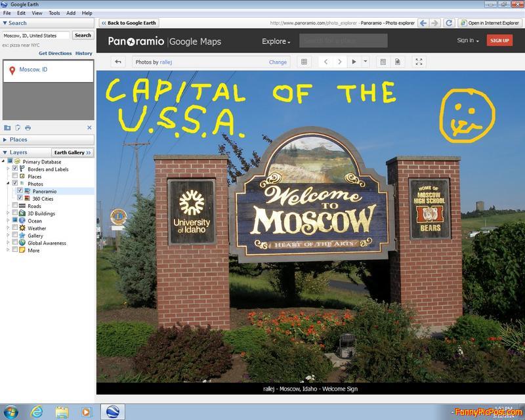Expand the 3D Buildings tree node
This screenshot has width=525, height=420.
tap(8, 213)
